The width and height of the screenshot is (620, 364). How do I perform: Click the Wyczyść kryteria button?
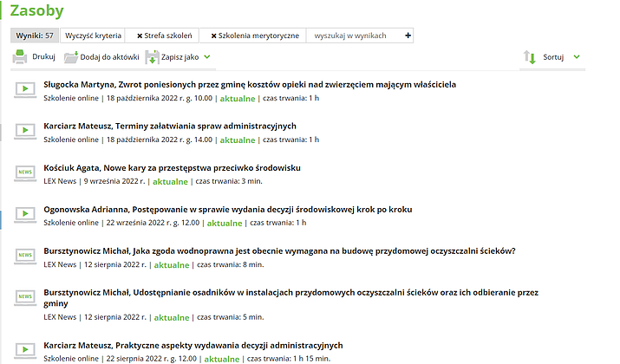(95, 36)
